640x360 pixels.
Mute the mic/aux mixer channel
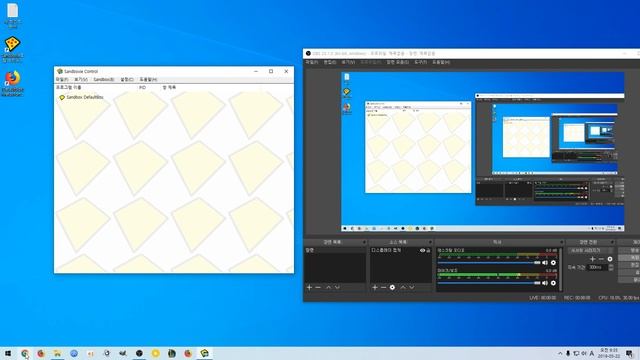[x=545, y=283]
